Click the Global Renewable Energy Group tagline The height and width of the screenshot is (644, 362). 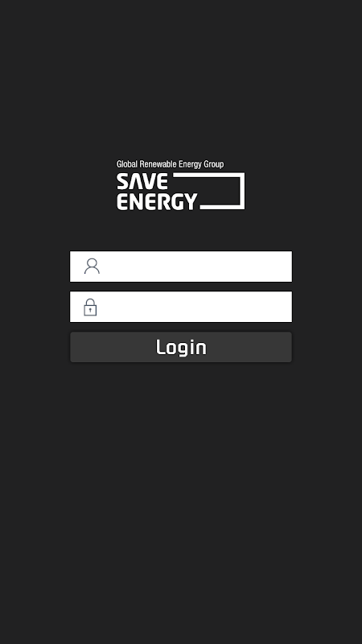tap(170, 164)
